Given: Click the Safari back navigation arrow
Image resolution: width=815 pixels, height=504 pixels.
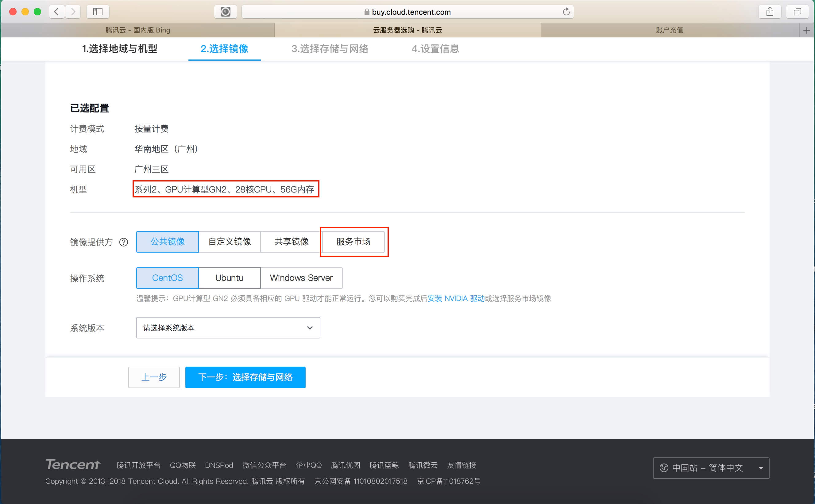Looking at the screenshot, I should [56, 12].
